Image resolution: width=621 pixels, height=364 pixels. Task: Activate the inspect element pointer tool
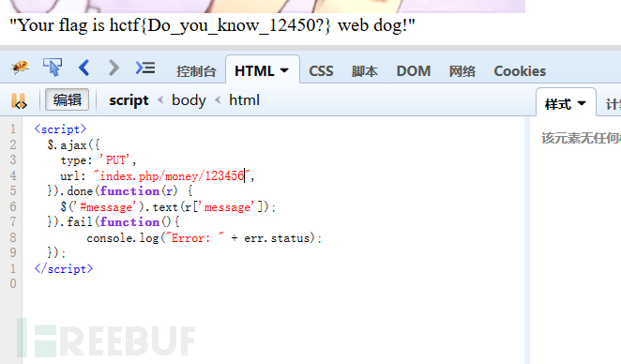click(x=53, y=67)
